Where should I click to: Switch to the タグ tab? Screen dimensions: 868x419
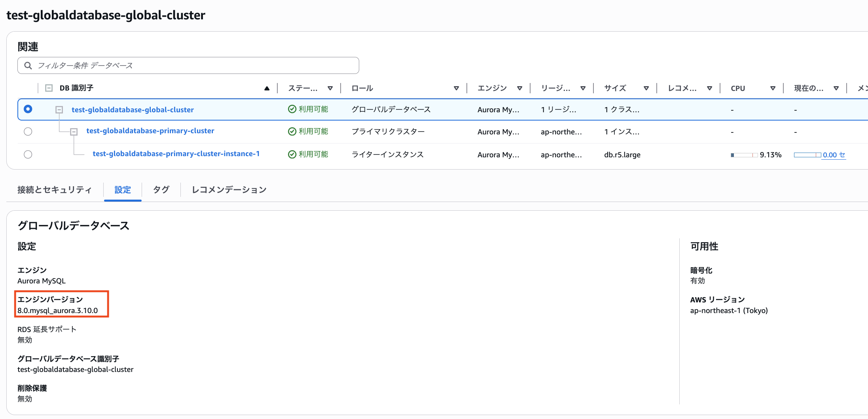pyautogui.click(x=161, y=189)
